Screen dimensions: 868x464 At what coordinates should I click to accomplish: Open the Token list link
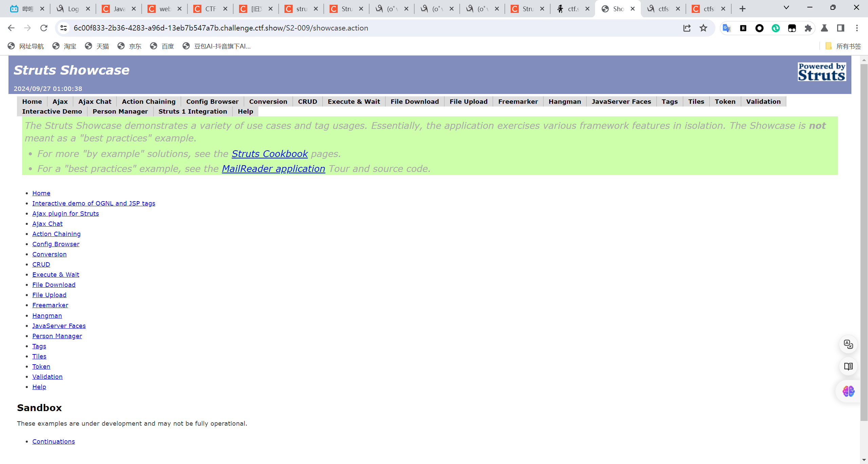coord(41,366)
